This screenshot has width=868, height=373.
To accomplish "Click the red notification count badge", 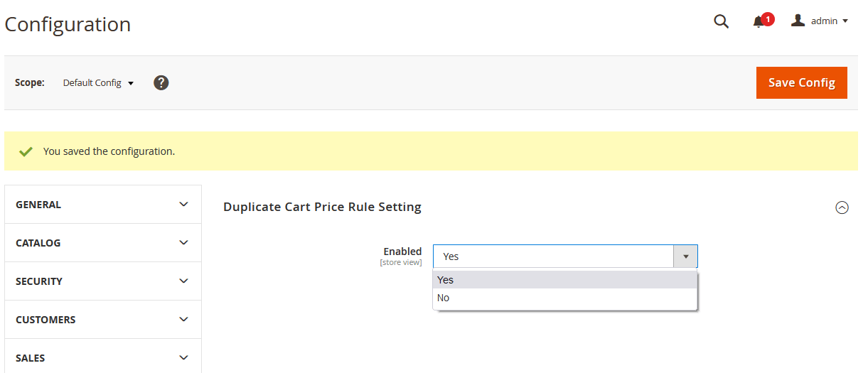I will pos(768,19).
